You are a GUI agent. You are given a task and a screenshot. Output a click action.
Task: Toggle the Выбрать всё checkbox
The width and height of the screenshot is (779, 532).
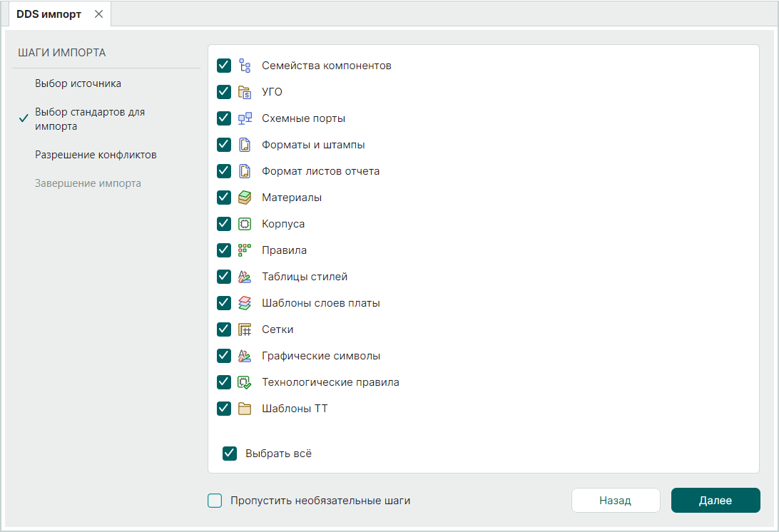click(x=230, y=454)
